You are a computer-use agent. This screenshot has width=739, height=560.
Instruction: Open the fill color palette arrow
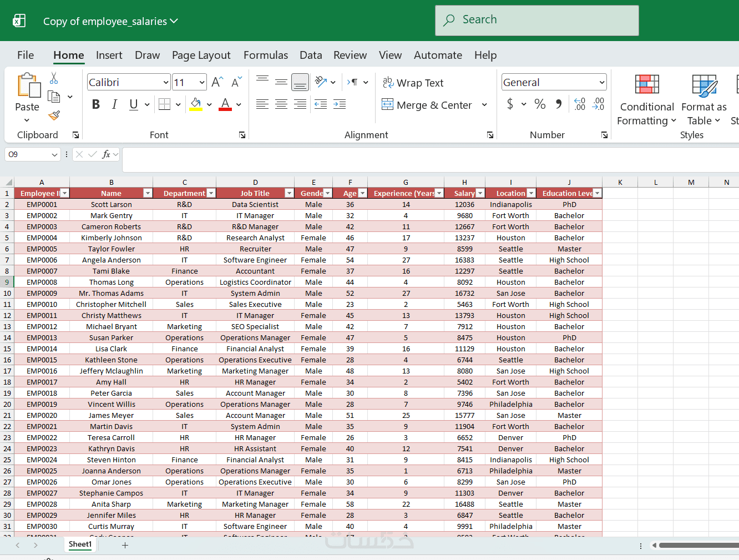click(209, 104)
